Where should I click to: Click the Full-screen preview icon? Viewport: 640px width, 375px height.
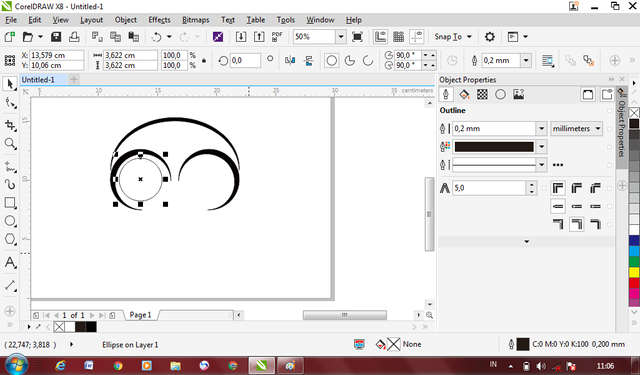click(x=357, y=37)
